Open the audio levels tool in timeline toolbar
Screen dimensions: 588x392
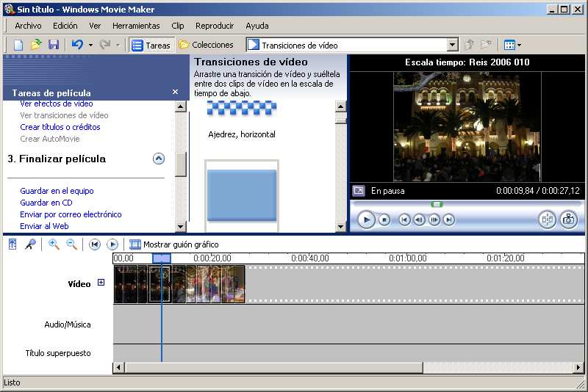coord(12,244)
